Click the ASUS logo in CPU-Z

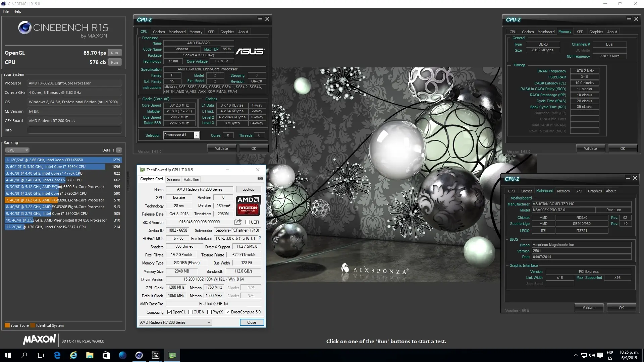pyautogui.click(x=250, y=51)
